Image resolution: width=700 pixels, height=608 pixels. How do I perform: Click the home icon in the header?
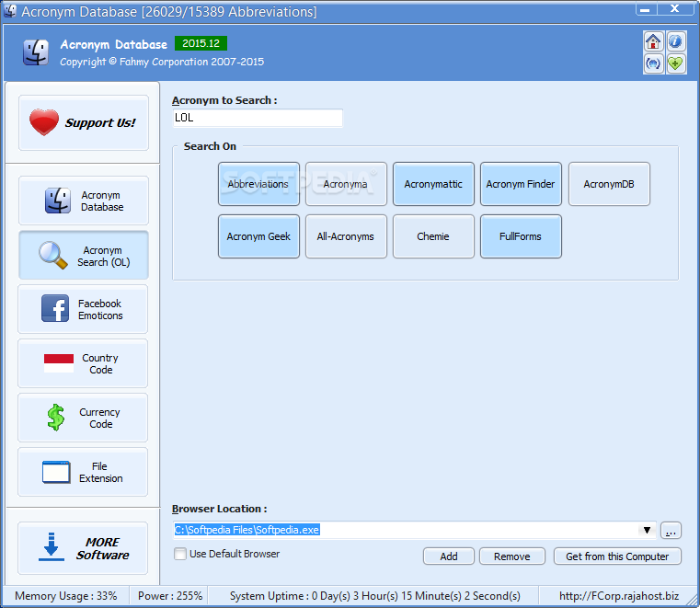[653, 42]
